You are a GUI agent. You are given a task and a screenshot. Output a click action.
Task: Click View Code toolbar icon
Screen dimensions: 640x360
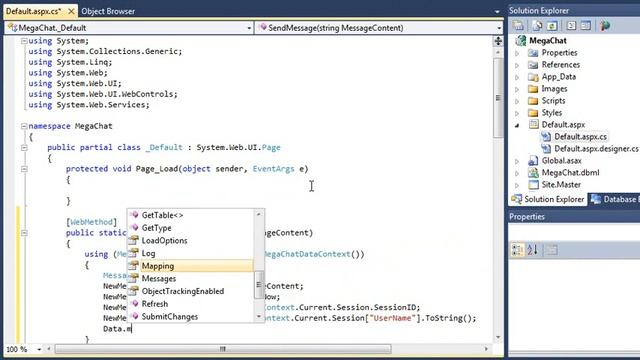tap(571, 26)
